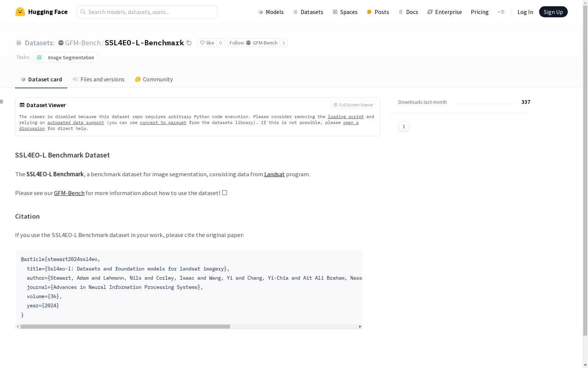Open the Pricing page

click(x=480, y=12)
